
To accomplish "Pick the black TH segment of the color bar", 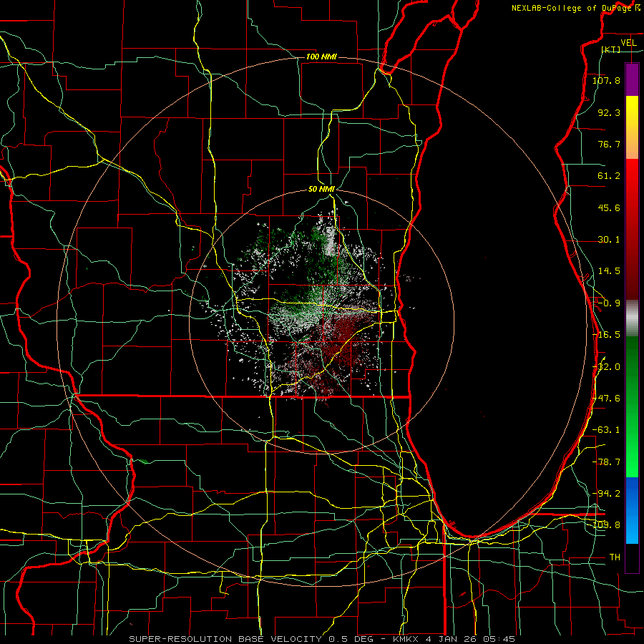I will point(632,557).
